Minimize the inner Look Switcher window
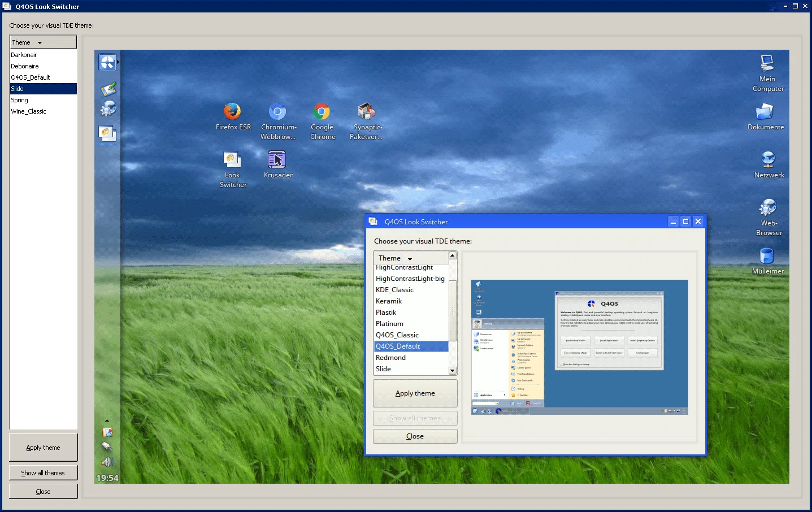The width and height of the screenshot is (812, 512). click(x=673, y=222)
